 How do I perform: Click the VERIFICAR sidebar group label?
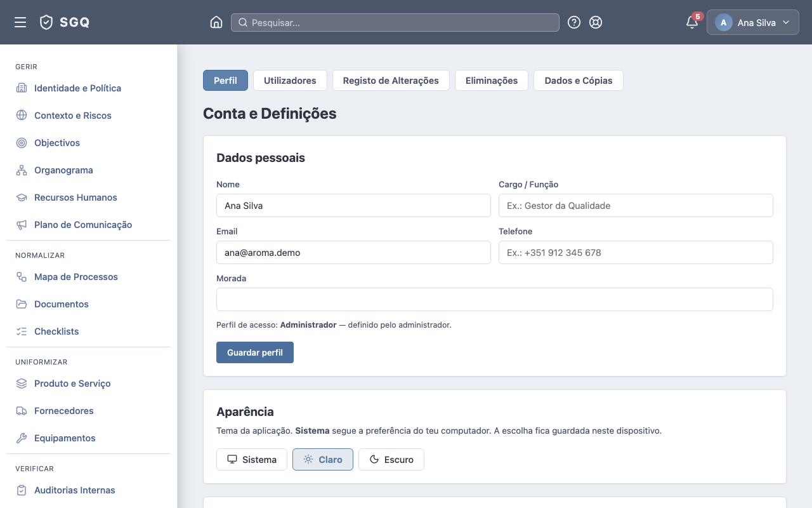[x=34, y=469]
